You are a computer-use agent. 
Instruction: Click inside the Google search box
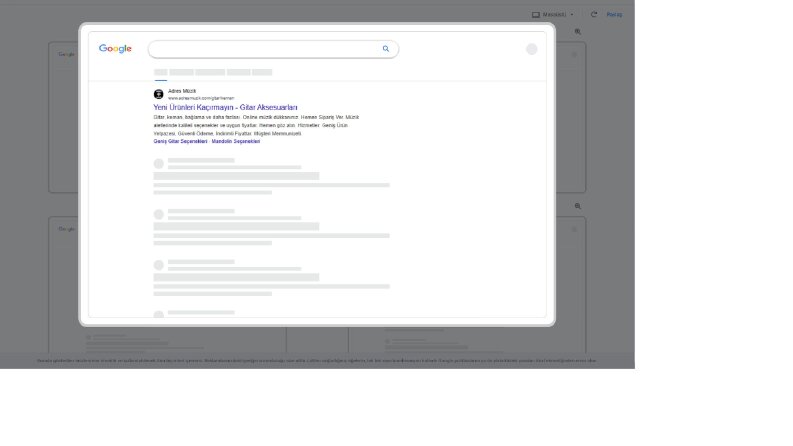[273, 49]
